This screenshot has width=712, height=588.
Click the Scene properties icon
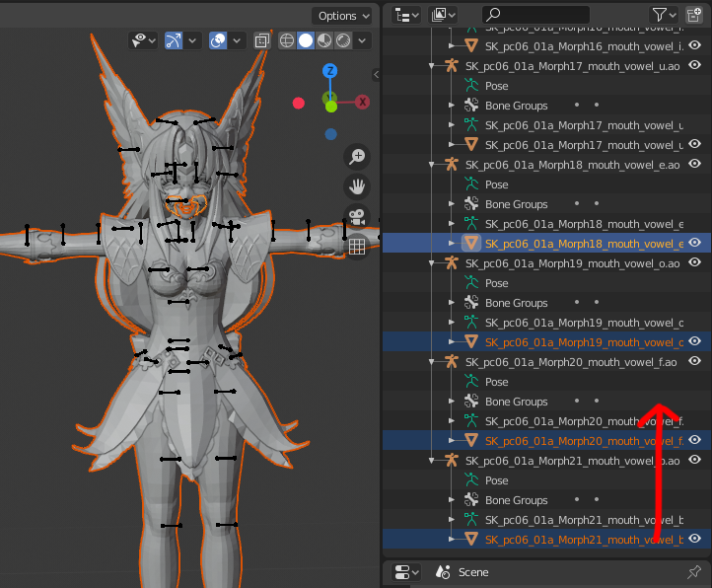442,572
